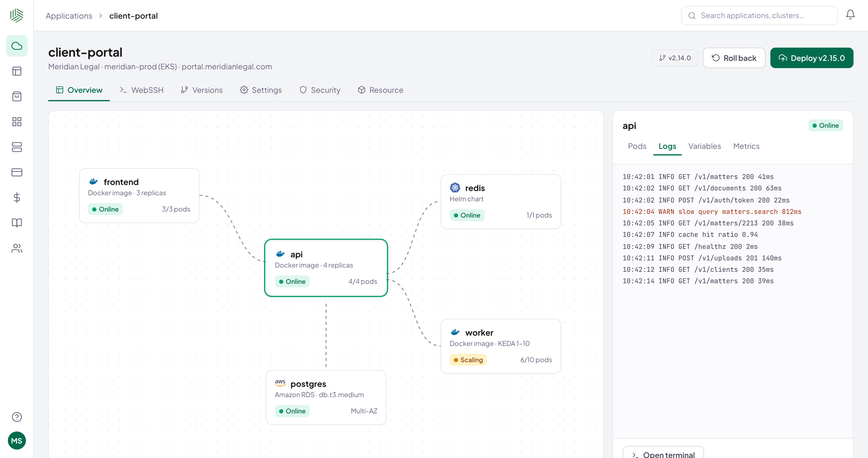The width and height of the screenshot is (868, 458).
Task: Open the grid dashboard sidebar icon
Action: point(17,121)
